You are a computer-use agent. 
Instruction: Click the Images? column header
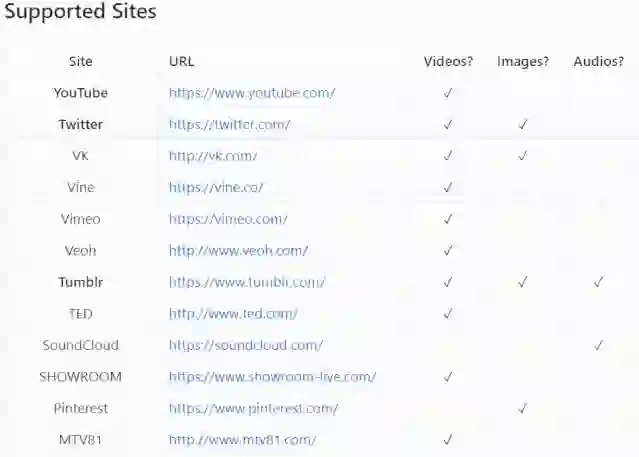(x=523, y=61)
